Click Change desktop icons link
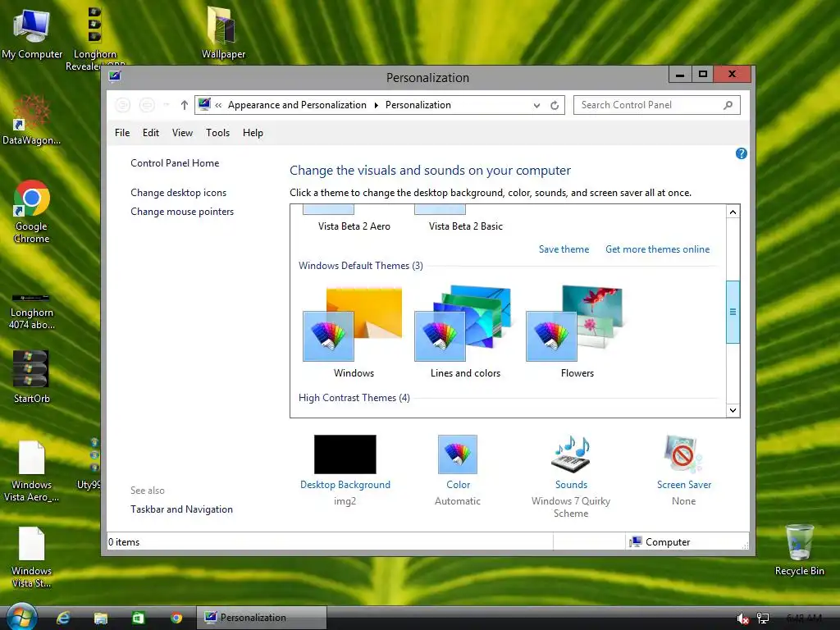840x630 pixels. click(178, 192)
